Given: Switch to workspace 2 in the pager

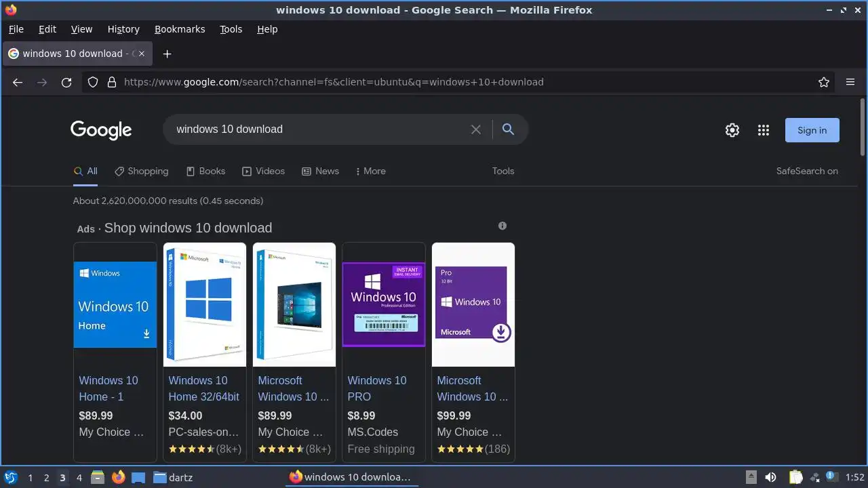Looking at the screenshot, I should pos(46,478).
